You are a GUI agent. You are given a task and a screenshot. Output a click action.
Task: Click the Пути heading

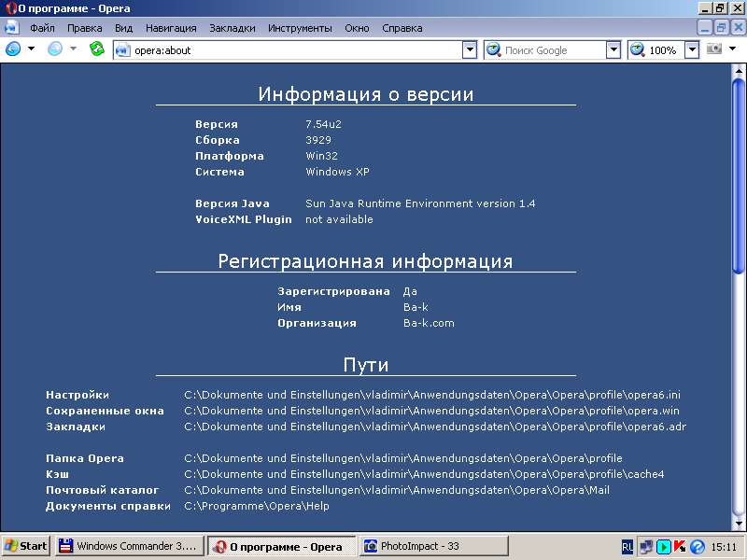coord(366,365)
